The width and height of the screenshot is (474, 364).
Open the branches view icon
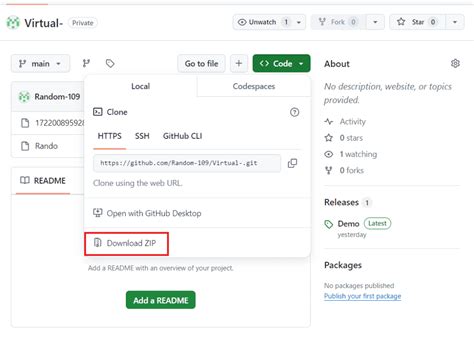click(x=86, y=63)
